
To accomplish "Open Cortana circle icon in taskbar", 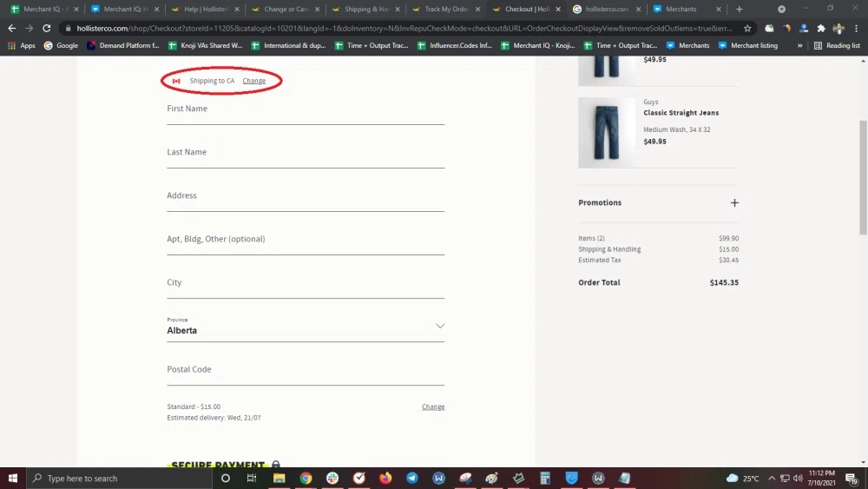I will (226, 478).
